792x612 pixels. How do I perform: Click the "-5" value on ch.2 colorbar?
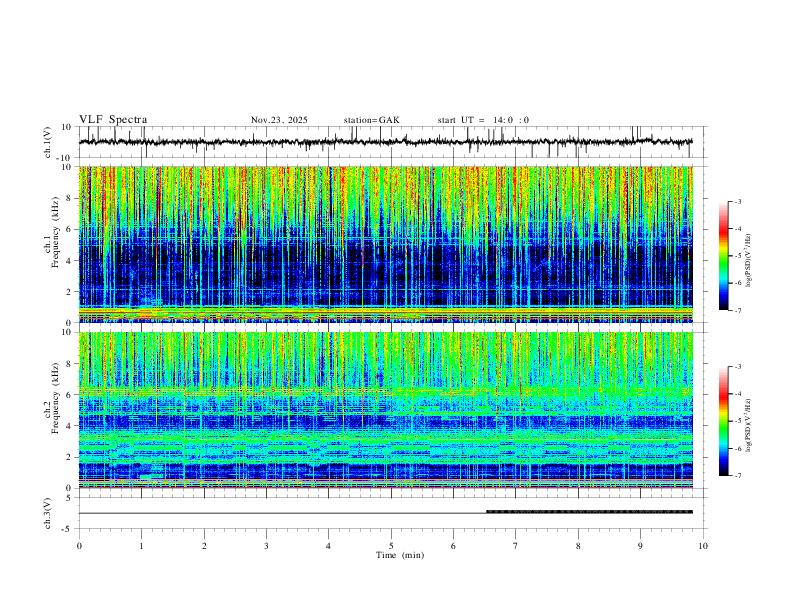coord(737,421)
